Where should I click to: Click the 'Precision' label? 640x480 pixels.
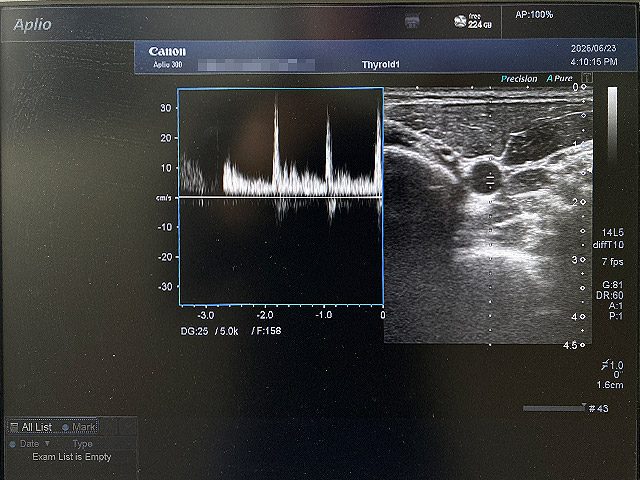pyautogui.click(x=519, y=79)
